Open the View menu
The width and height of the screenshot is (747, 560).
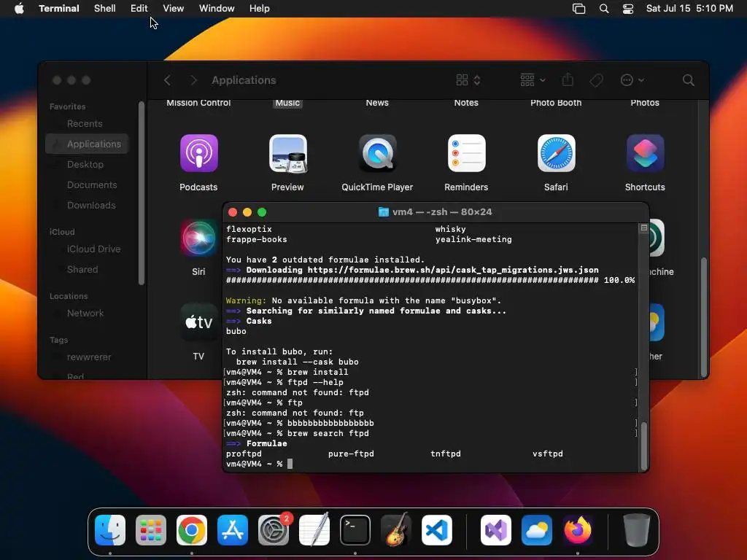click(x=174, y=9)
